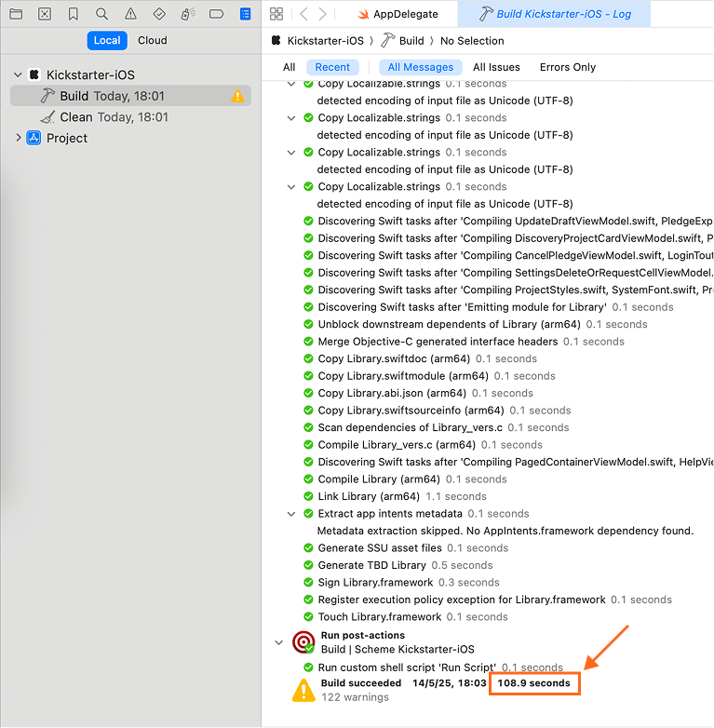714x728 pixels.
Task: Click green check beside Run custom shell script
Action: [308, 667]
